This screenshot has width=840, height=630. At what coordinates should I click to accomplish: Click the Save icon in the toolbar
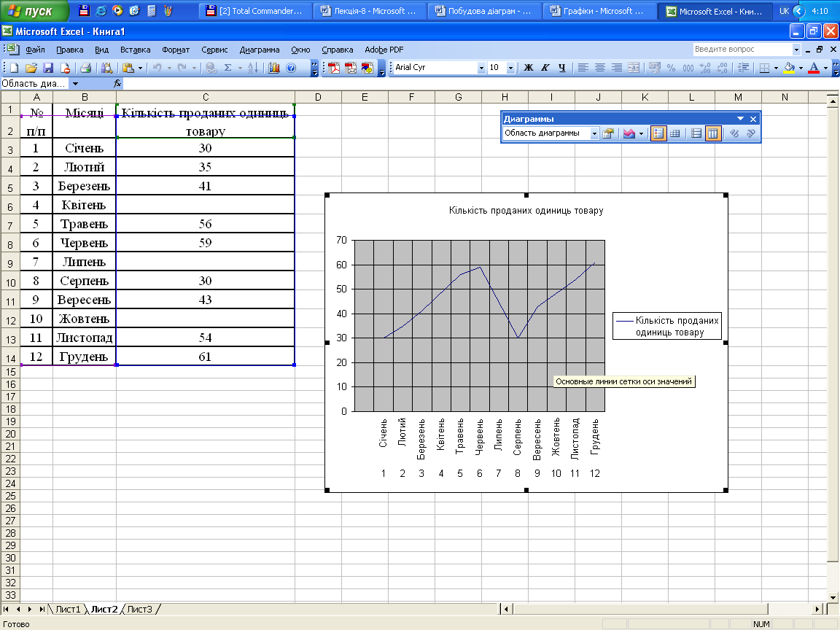[x=48, y=68]
